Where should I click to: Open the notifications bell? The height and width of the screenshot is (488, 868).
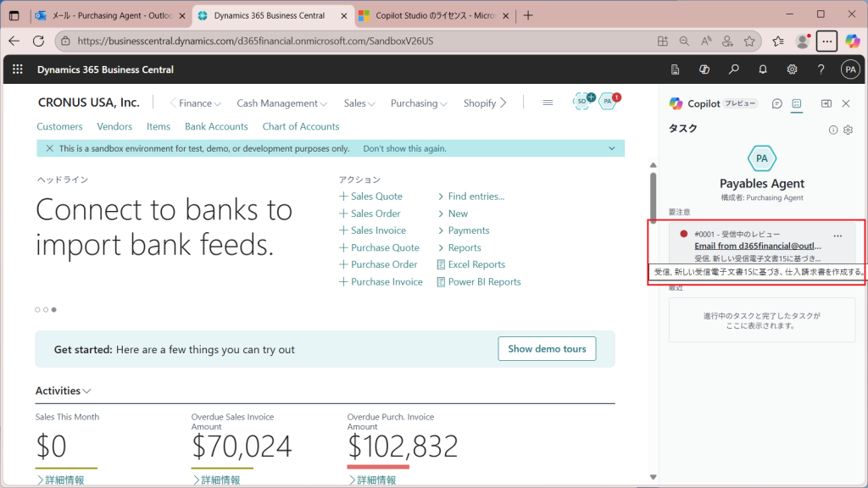(763, 69)
